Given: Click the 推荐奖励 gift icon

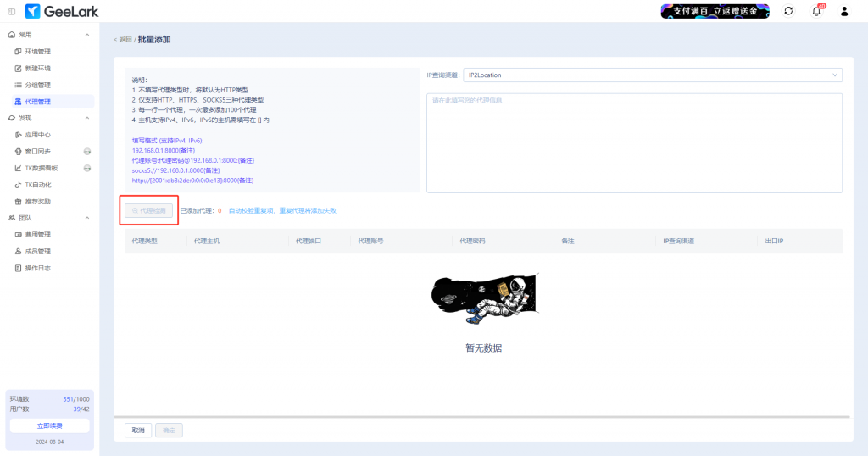Looking at the screenshot, I should point(18,202).
